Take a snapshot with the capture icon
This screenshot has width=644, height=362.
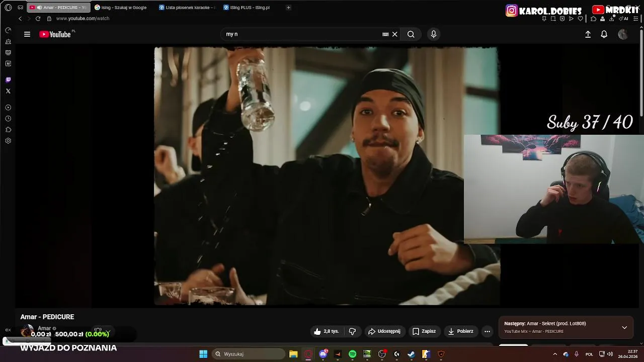[x=553, y=19]
